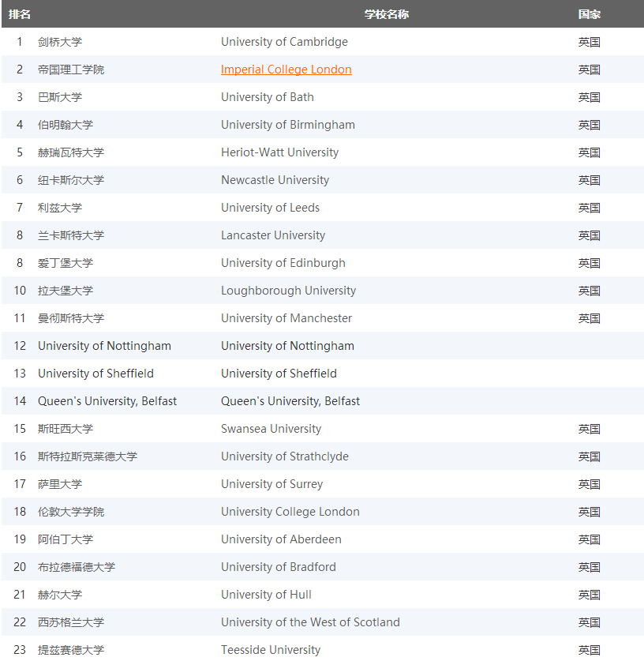Select the University of Edinburgh text
Image resolution: width=644 pixels, height=661 pixels.
(283, 263)
